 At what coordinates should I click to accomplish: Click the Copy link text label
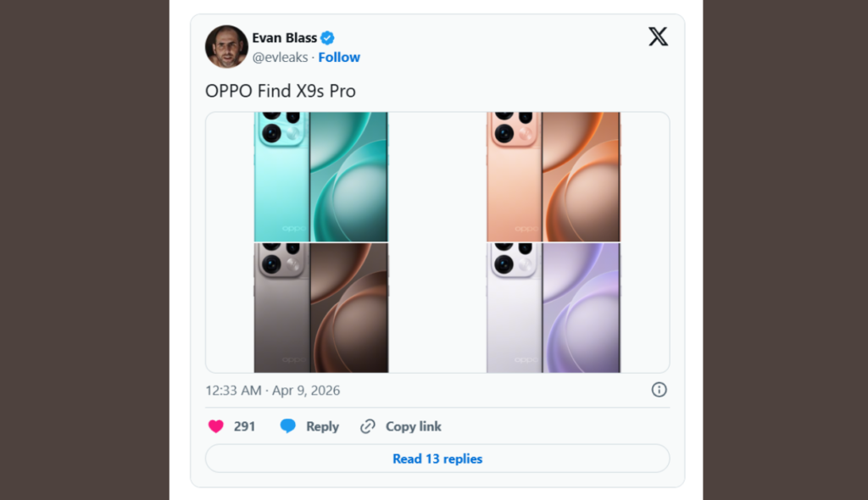tap(413, 426)
